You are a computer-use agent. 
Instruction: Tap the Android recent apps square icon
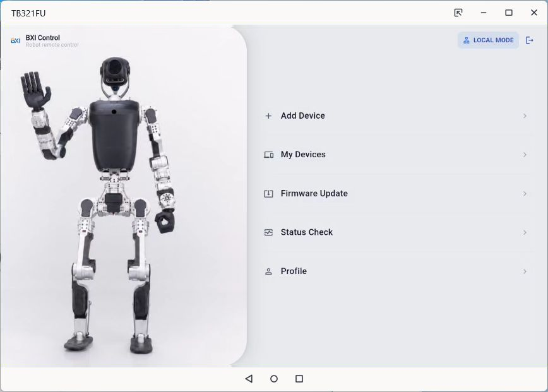(299, 379)
